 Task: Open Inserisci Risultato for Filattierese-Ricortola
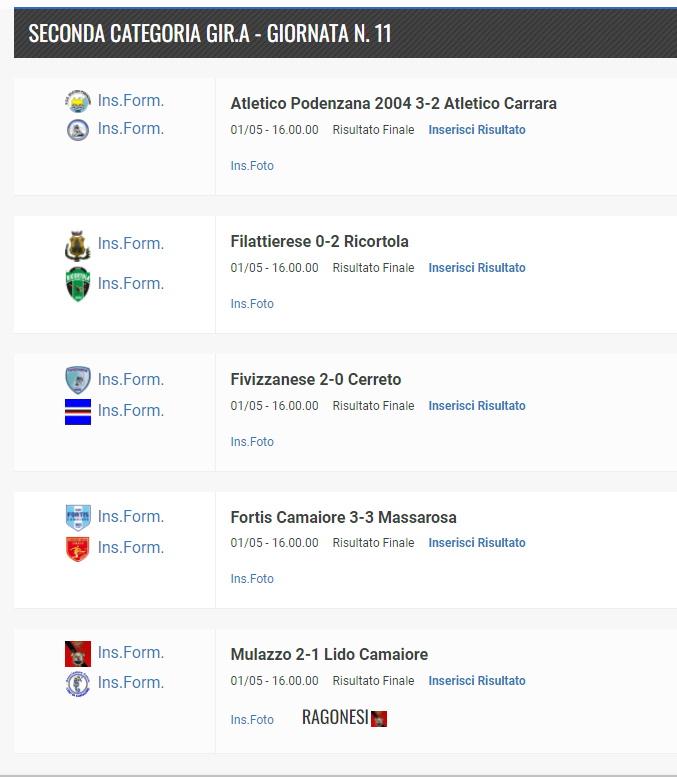[477, 268]
